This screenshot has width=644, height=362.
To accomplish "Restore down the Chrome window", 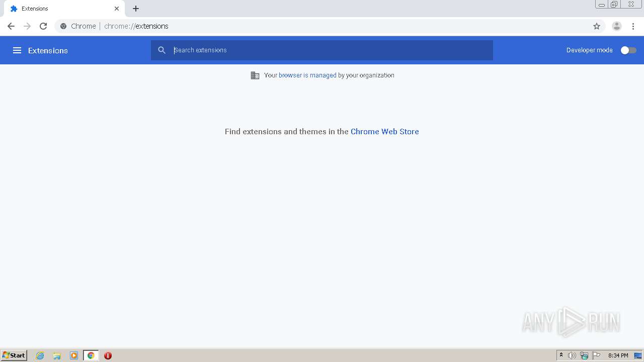I will click(x=614, y=5).
